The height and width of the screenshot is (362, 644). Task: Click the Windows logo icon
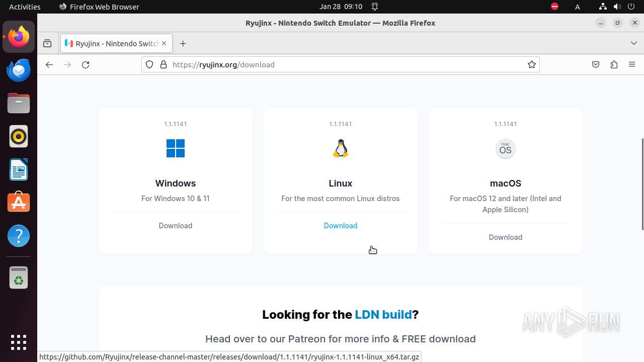pos(176,148)
